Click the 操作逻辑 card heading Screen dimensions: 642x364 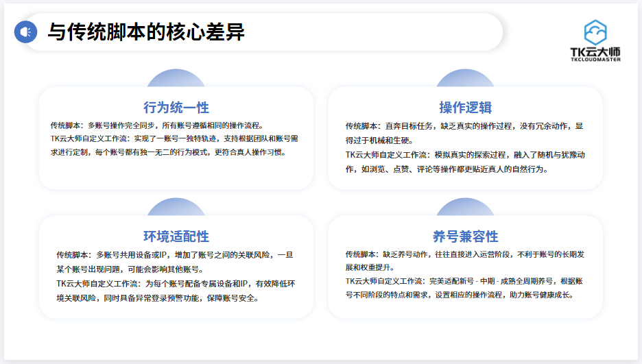466,108
